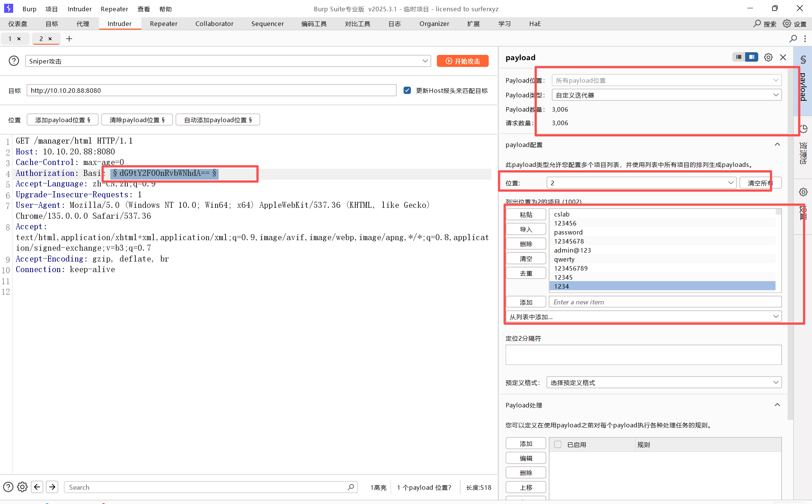
Task: Toggle the 已启用 checkbox in rules table
Action: click(x=558, y=445)
